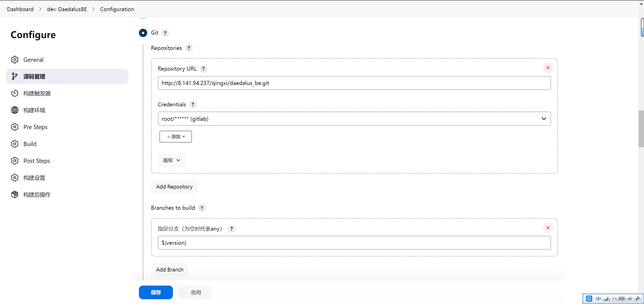Viewport: 644px width, 304px height.
Task: Delete the branch specifier entry
Action: click(x=548, y=228)
